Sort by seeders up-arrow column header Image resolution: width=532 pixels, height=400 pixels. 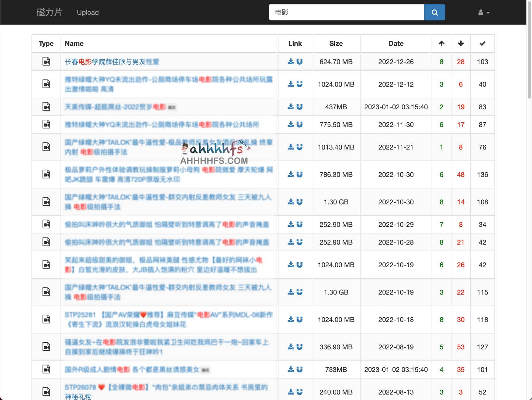(x=441, y=43)
